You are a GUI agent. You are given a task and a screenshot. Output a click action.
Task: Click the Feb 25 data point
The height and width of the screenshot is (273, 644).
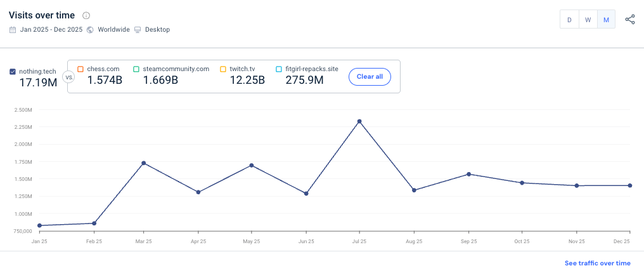94,223
